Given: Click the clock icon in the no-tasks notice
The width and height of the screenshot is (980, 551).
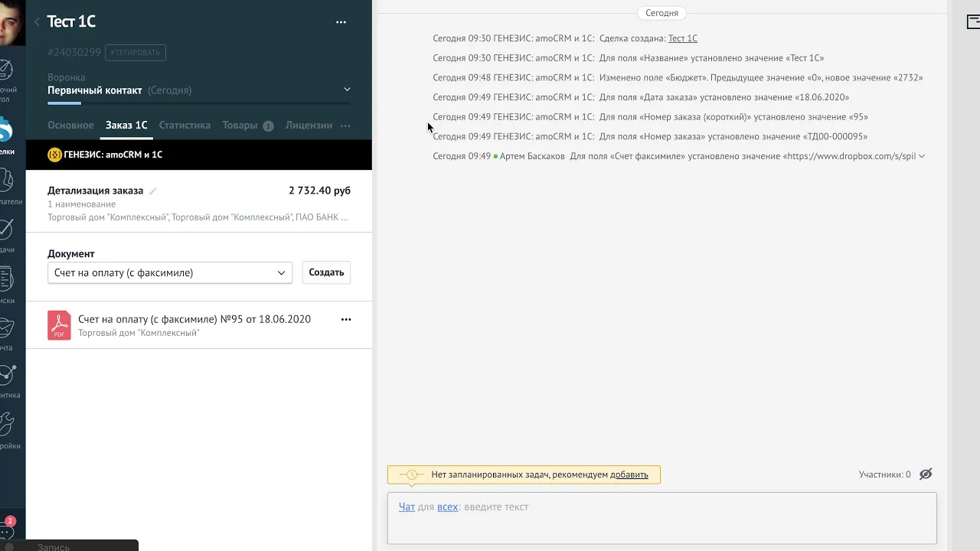Looking at the screenshot, I should coord(411,474).
